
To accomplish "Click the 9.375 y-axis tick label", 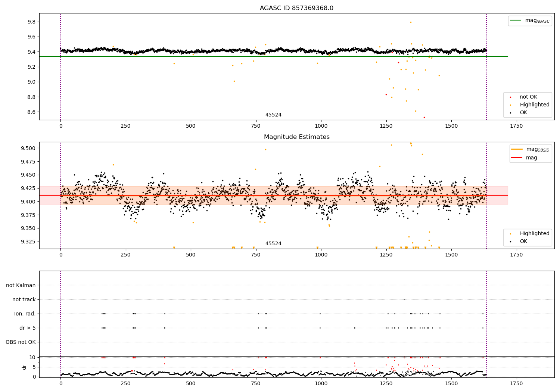I will (x=28, y=215).
